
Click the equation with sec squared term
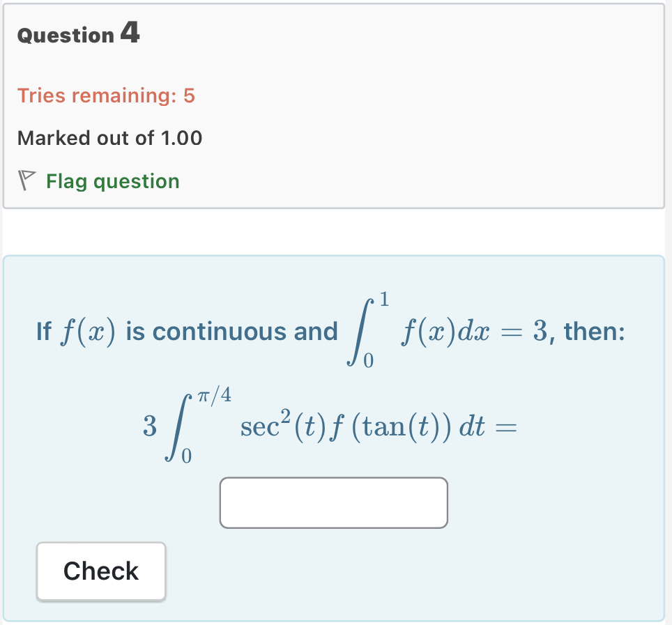328,425
